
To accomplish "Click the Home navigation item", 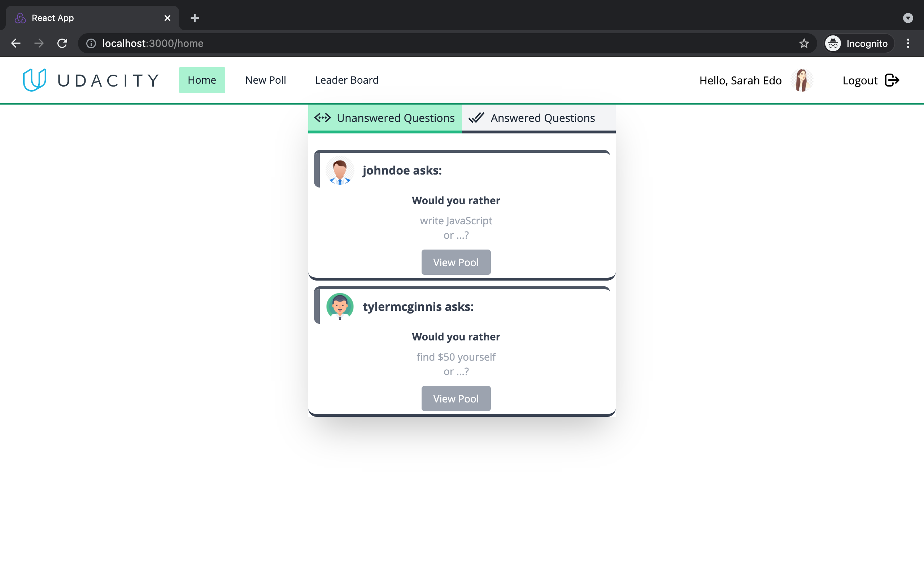I will pos(202,80).
